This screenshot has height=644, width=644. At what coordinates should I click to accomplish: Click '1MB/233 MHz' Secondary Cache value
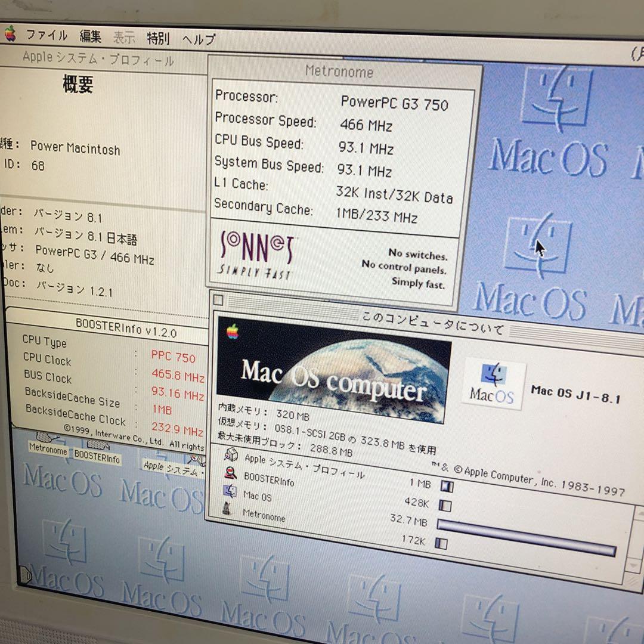(x=377, y=215)
